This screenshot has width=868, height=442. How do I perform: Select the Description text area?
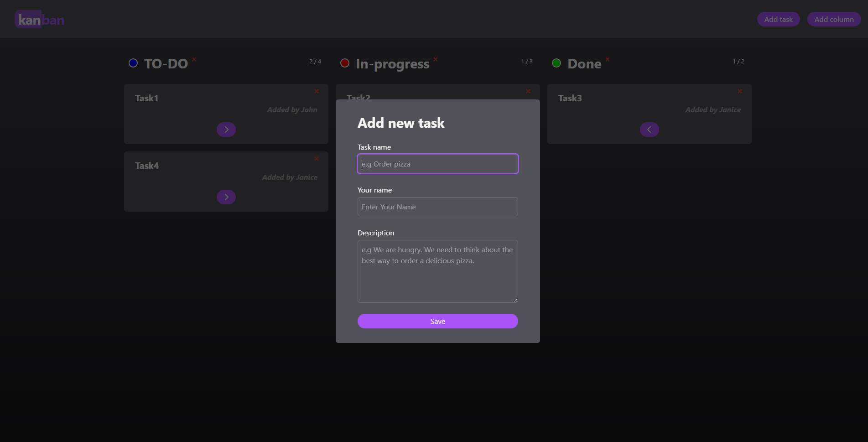coord(437,271)
